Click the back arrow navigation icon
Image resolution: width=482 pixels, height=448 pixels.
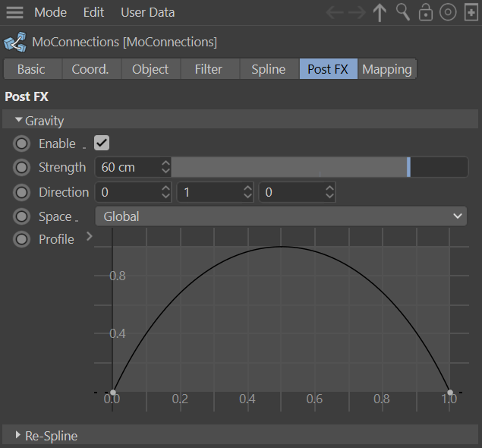335,13
